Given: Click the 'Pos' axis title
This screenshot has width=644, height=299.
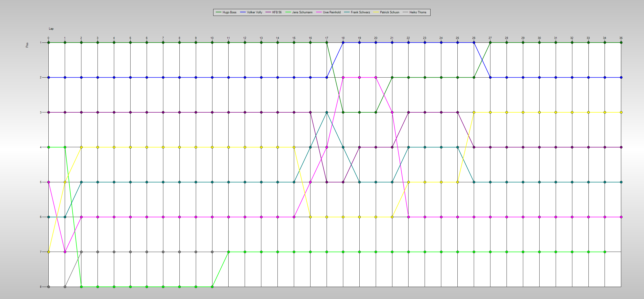Looking at the screenshot, I should (x=27, y=45).
